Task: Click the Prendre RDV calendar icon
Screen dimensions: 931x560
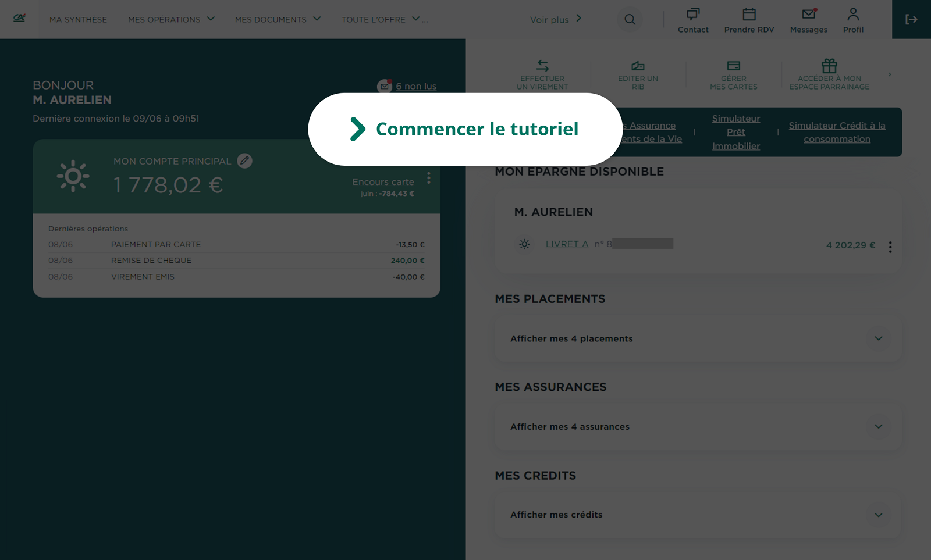Action: pyautogui.click(x=749, y=20)
